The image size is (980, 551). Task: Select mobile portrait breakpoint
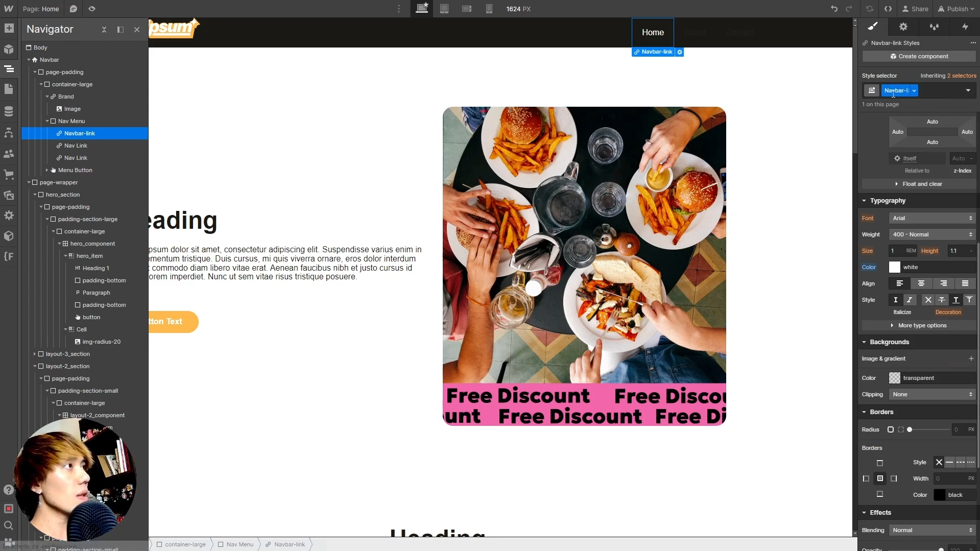pyautogui.click(x=489, y=9)
